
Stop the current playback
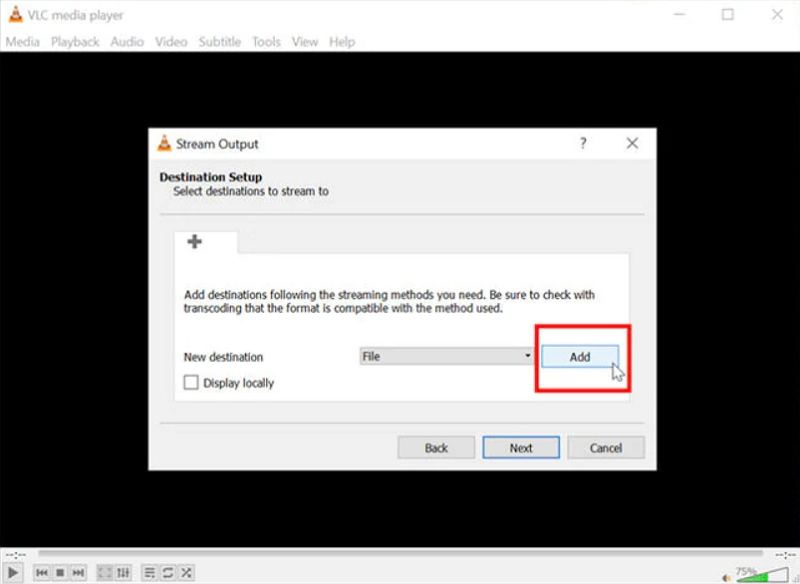(58, 572)
